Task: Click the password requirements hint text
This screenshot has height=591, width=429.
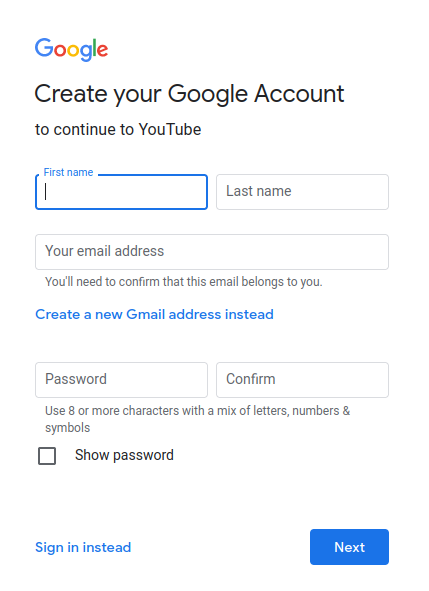Action: click(198, 419)
